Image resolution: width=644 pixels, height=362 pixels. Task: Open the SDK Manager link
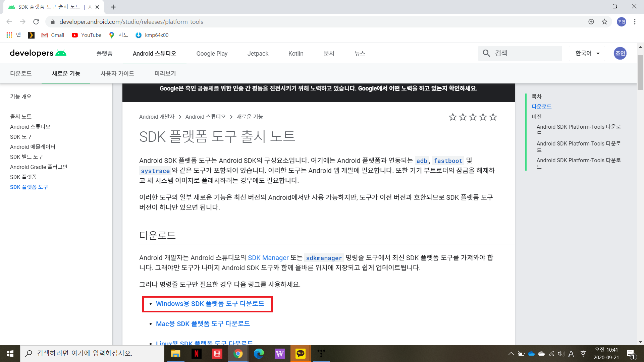pos(268,258)
